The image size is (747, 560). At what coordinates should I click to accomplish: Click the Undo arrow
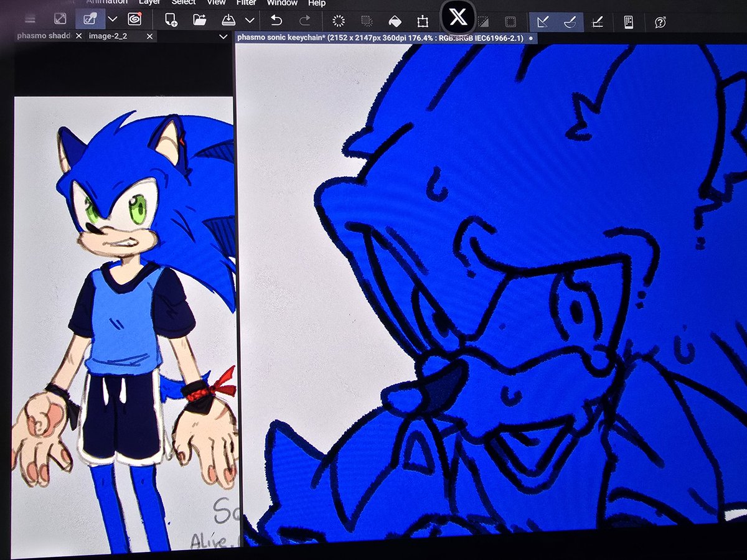[276, 21]
